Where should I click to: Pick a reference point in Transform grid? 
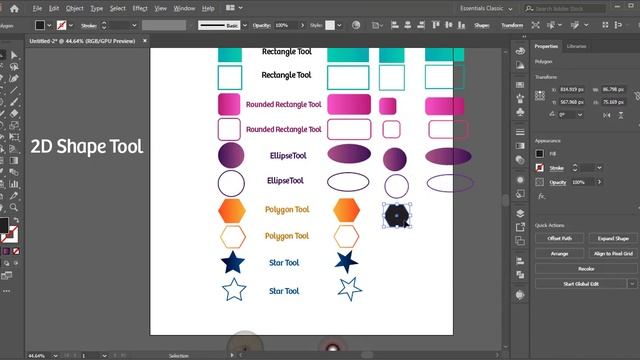540,96
